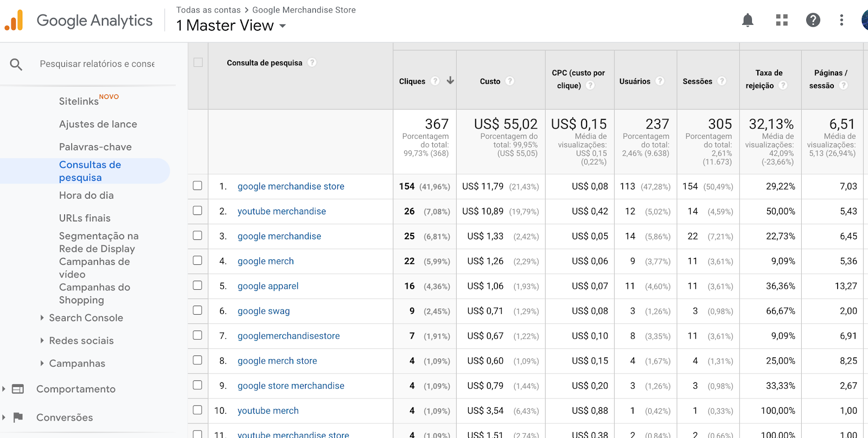868x438 pixels.
Task: Open the youtube merch query link
Action: click(268, 411)
